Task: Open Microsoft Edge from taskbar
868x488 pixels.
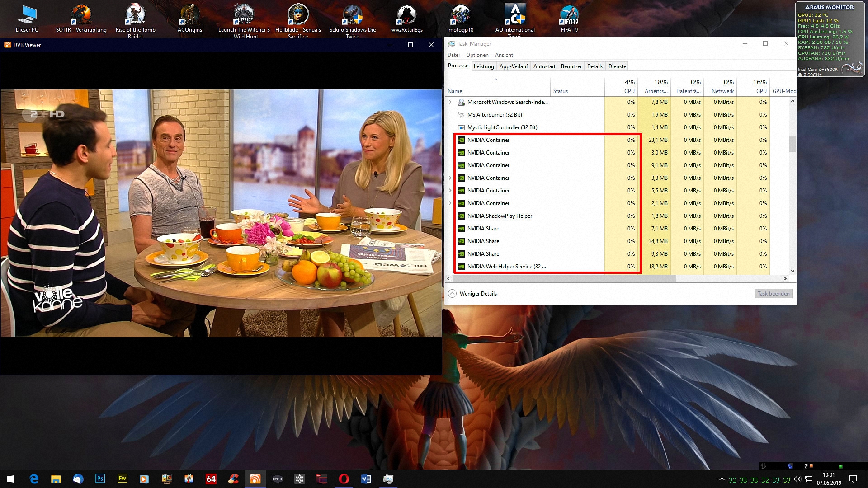Action: 34,479
